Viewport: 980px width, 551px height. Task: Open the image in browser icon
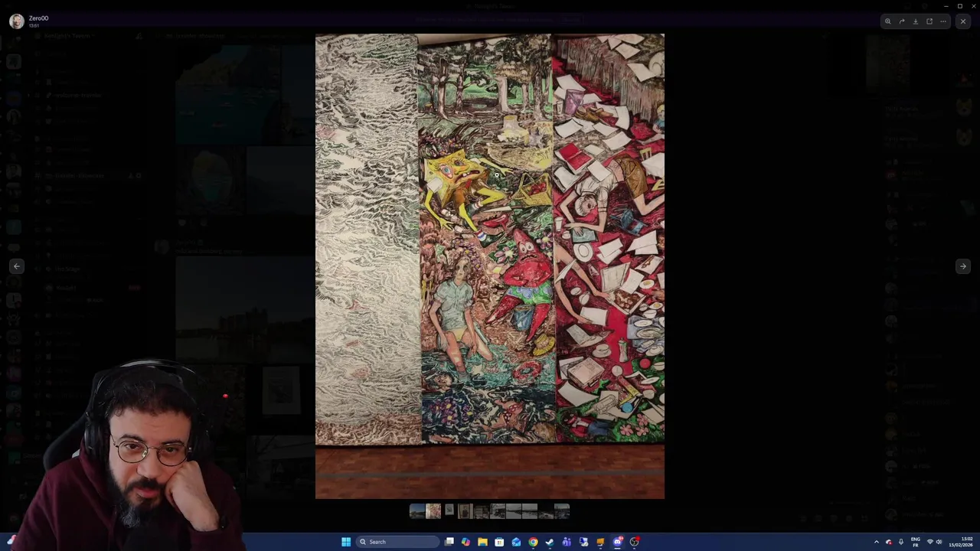[x=929, y=21]
